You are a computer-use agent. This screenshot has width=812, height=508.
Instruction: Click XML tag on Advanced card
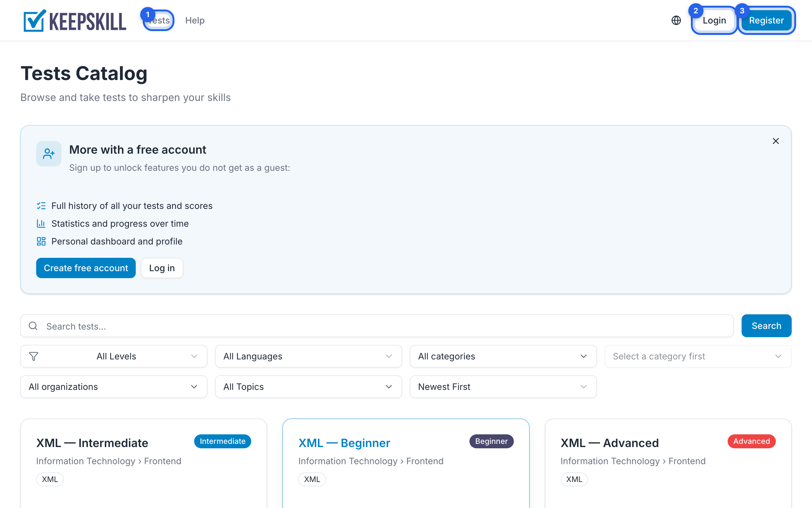(574, 479)
